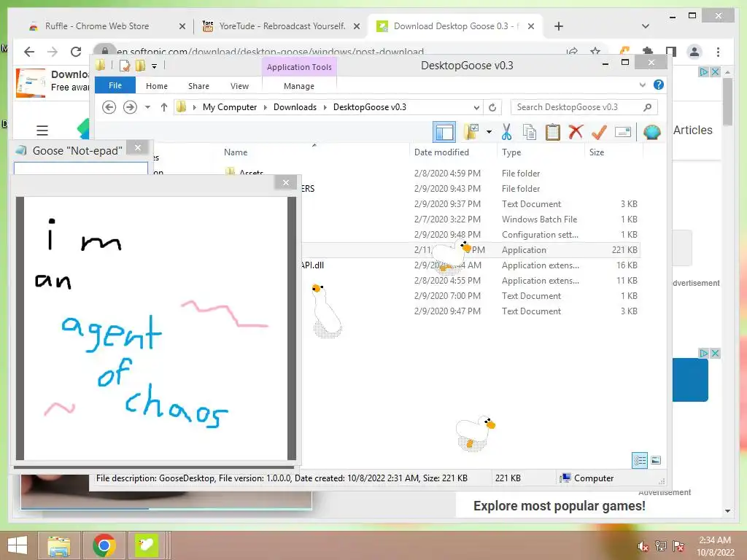Image resolution: width=747 pixels, height=560 pixels.
Task: Go back in Explorer with the back arrow
Action: tap(109, 107)
